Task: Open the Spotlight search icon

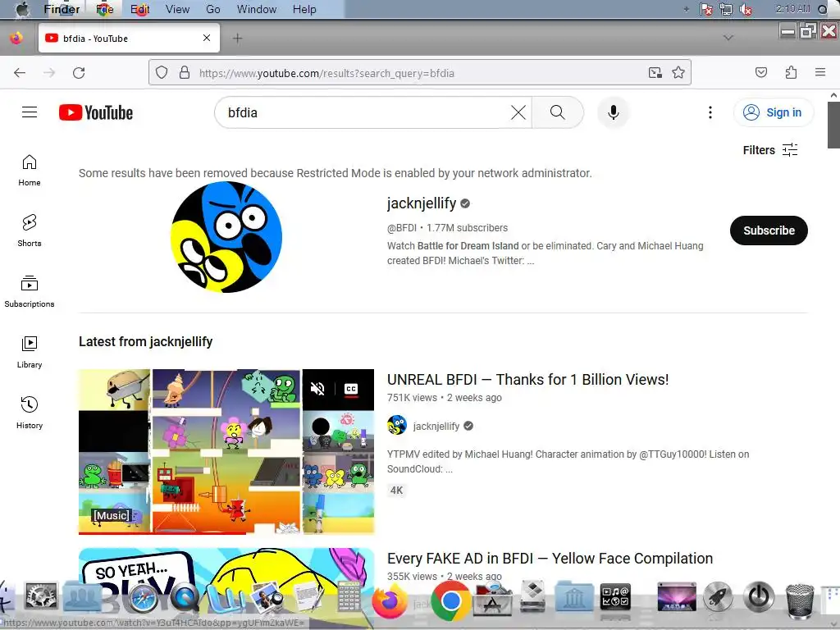Action: (822, 9)
